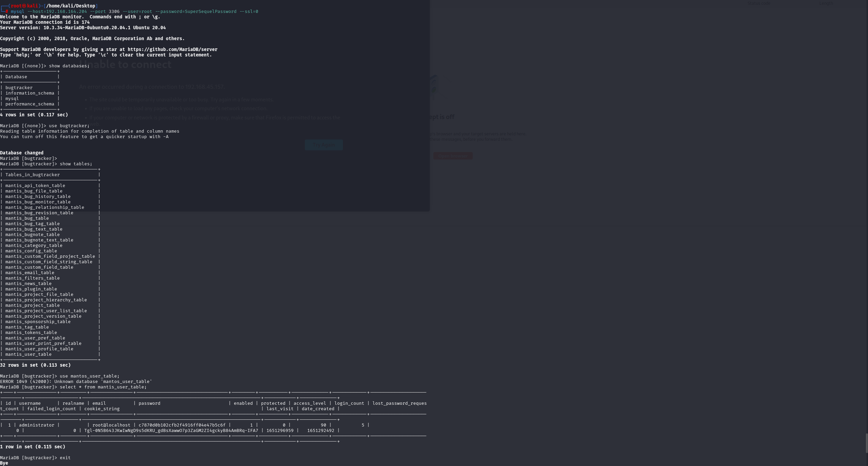The height and width of the screenshot is (466, 868).
Task: Click the github.com/MariaDB/server URL
Action: [173, 50]
